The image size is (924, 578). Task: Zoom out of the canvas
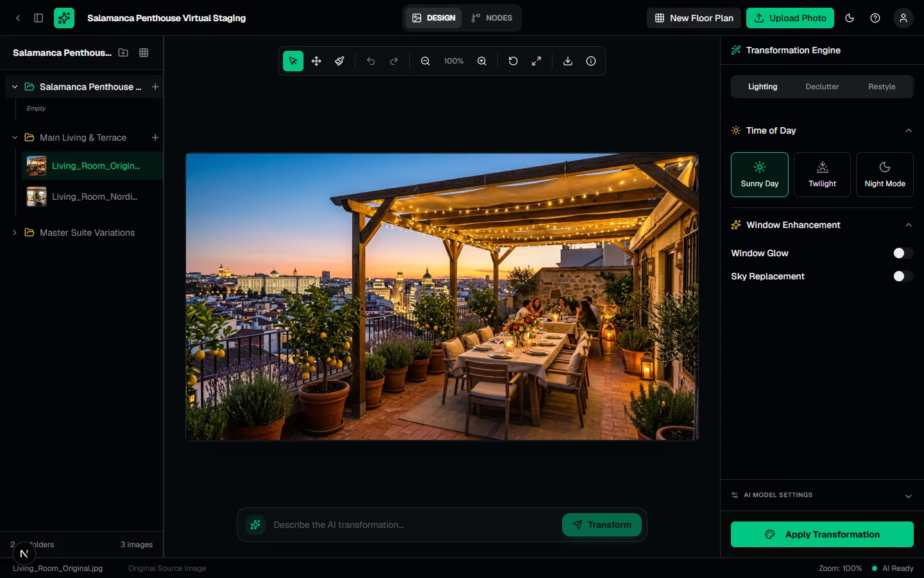(x=425, y=61)
